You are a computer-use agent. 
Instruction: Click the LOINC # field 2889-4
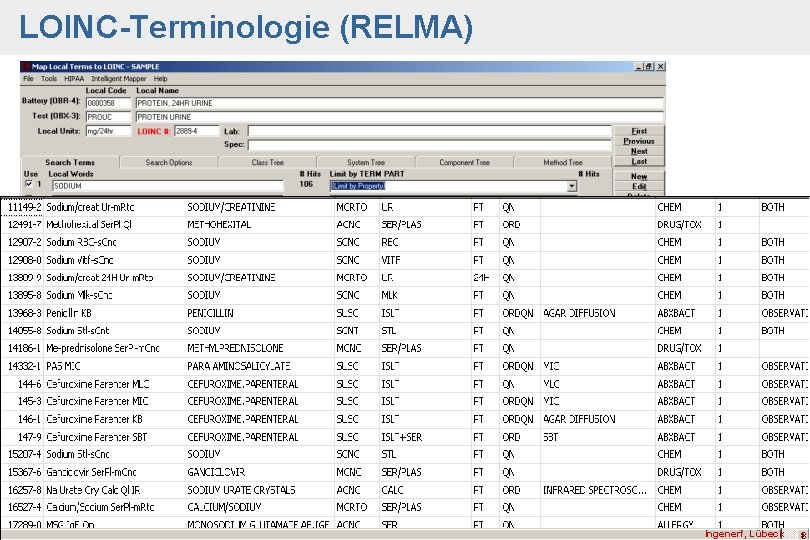click(x=196, y=131)
